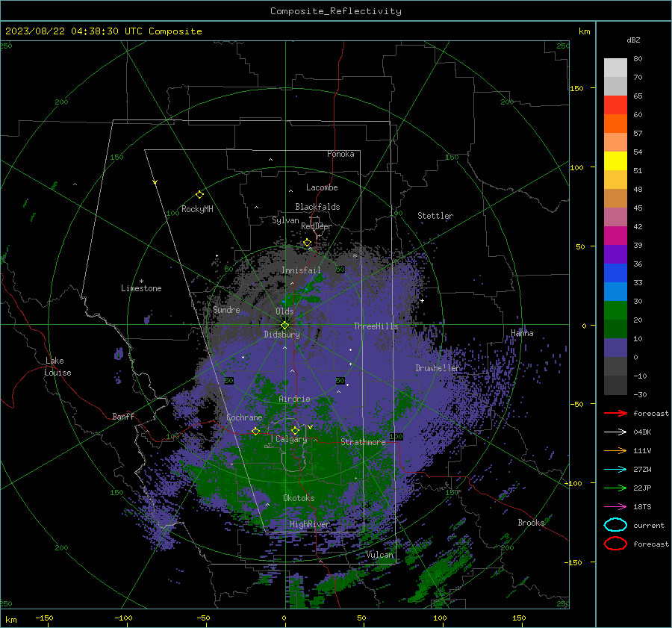Click the Sundre city label

pos(226,309)
